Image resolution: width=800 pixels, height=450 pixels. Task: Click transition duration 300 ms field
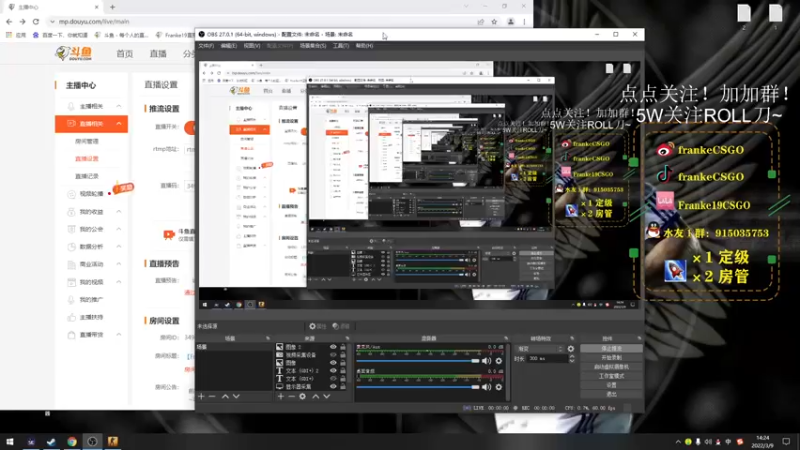547,359
